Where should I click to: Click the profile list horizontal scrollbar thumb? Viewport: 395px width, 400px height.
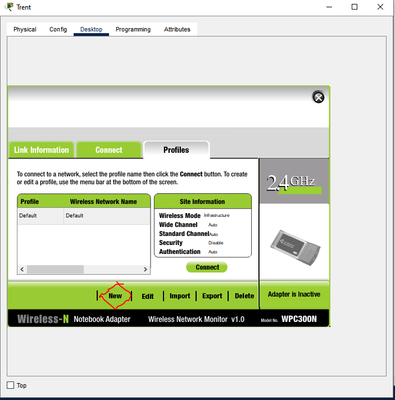click(55, 269)
